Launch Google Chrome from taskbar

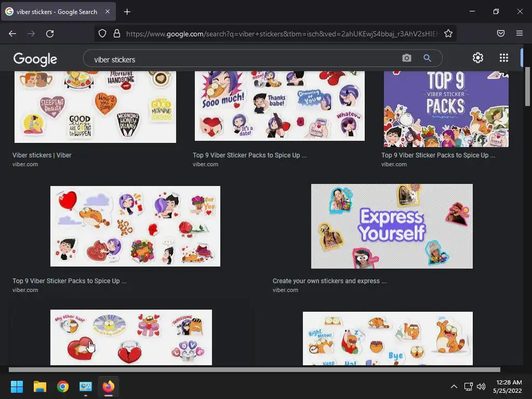(x=63, y=387)
